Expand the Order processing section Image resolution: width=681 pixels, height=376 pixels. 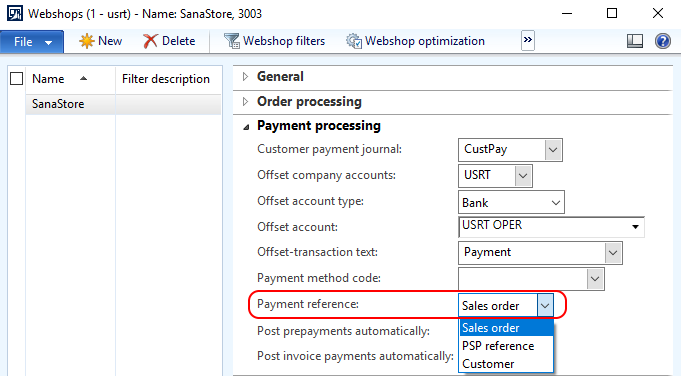(245, 102)
